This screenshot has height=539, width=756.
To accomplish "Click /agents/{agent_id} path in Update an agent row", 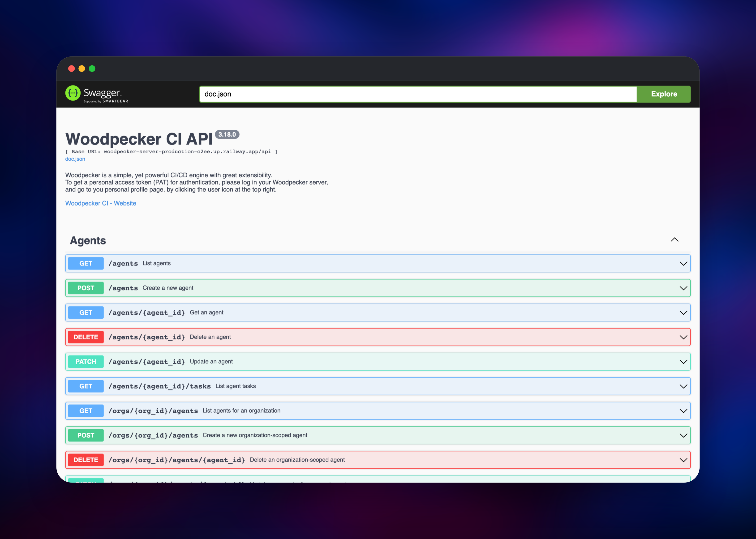I will coord(147,362).
